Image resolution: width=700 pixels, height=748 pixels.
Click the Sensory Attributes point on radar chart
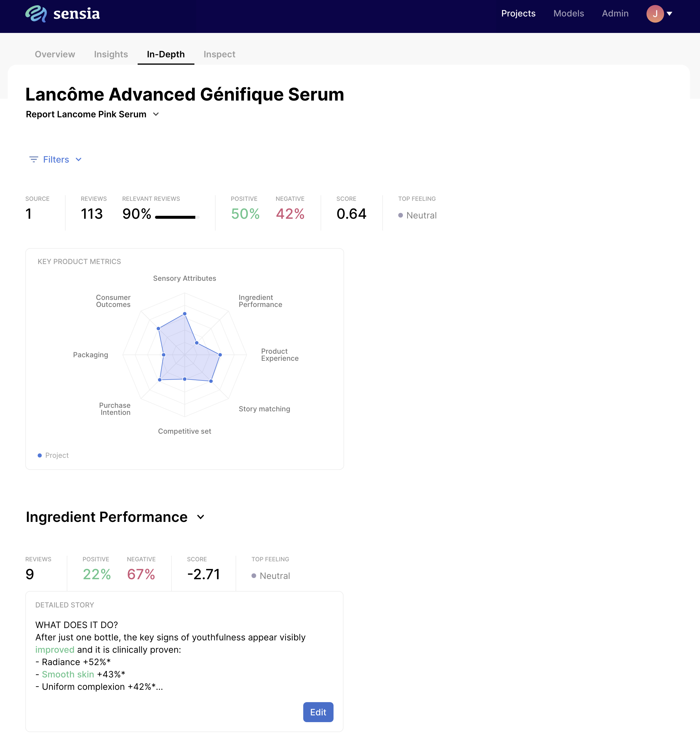pos(184,313)
